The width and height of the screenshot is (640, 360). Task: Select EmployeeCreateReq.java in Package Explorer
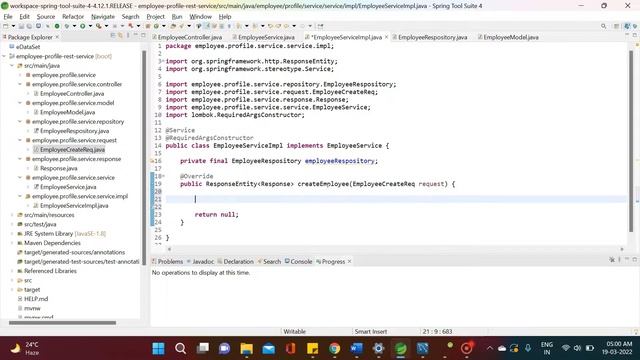point(72,150)
